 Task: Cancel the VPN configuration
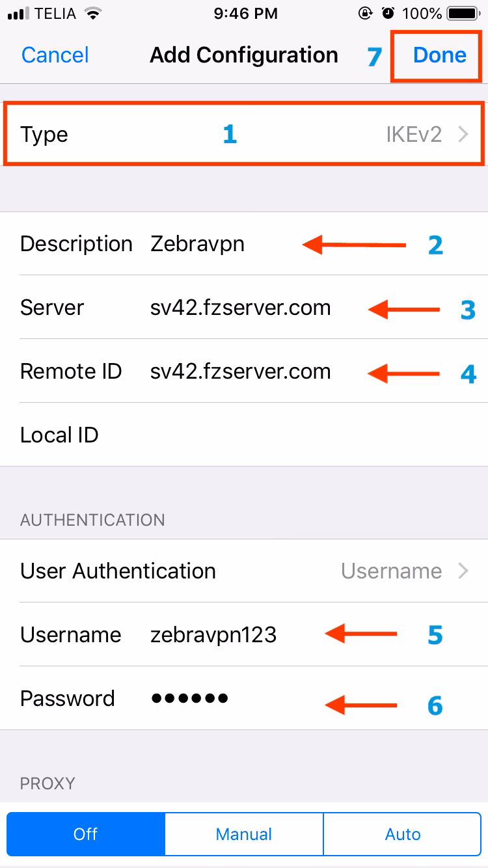click(x=55, y=55)
